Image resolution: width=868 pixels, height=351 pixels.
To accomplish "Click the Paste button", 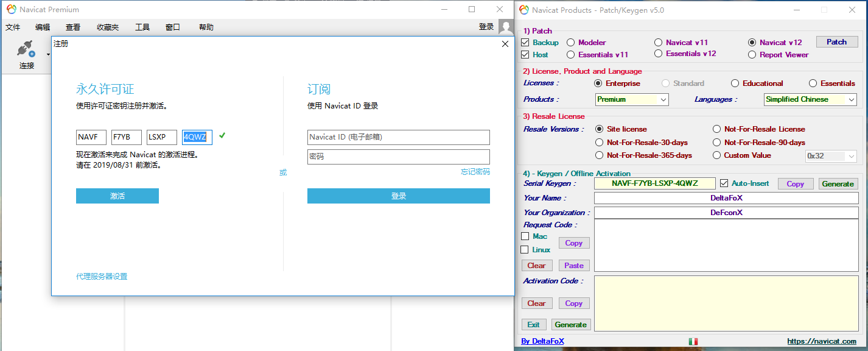I will [x=574, y=266].
